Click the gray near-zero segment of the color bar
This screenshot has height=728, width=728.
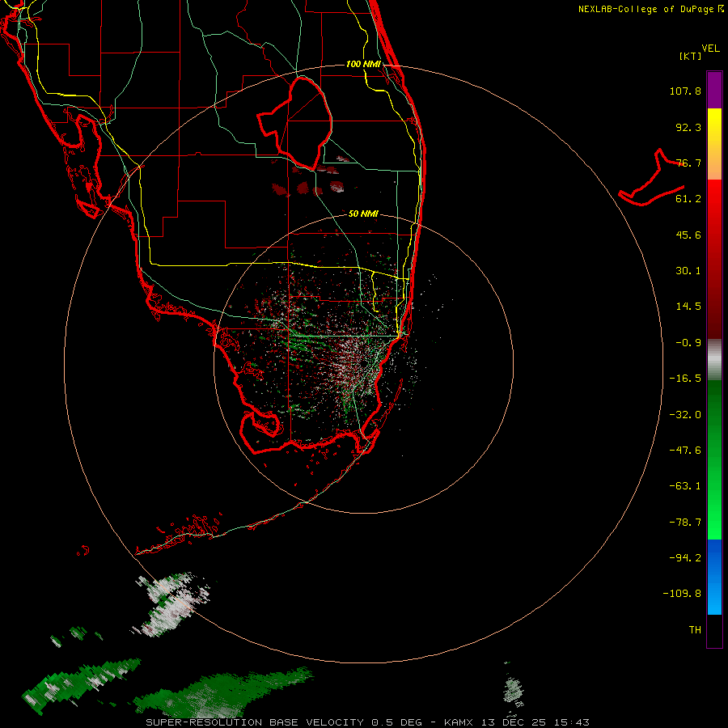tap(714, 359)
